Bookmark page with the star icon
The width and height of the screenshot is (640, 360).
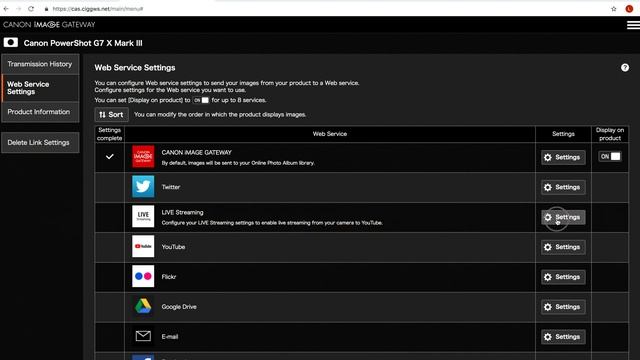[x=614, y=9]
